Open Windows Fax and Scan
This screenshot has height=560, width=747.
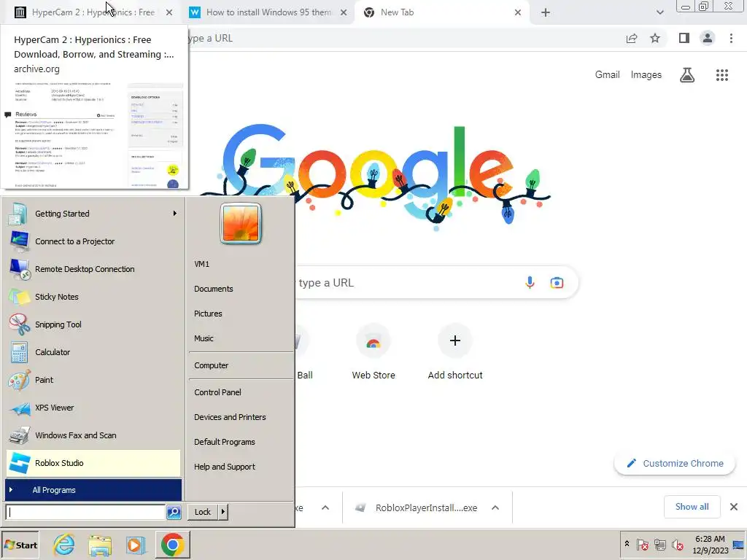point(93,435)
